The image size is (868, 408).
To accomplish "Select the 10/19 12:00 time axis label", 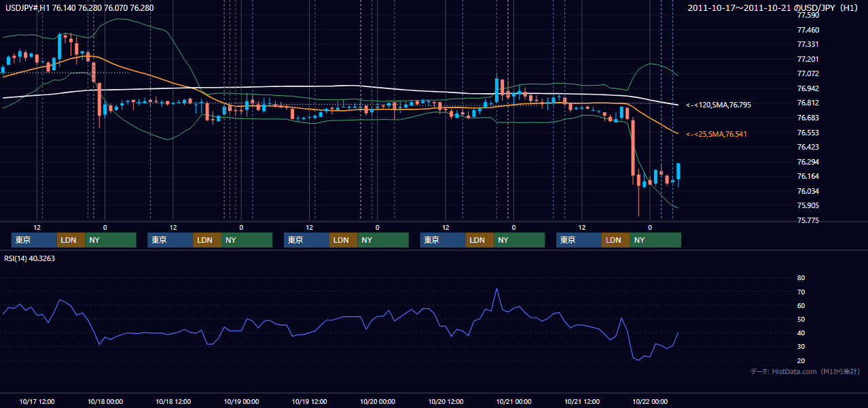I will click(x=310, y=401).
